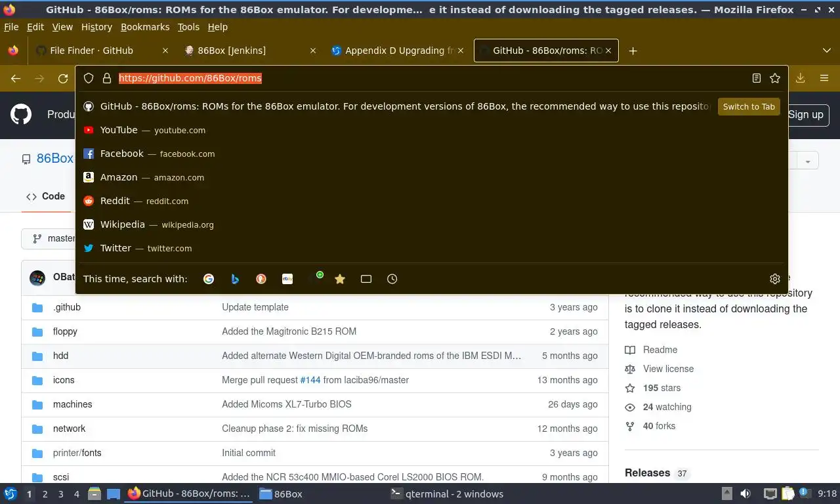Viewport: 840px width, 504px height.
Task: Go back to the previous page
Action: pos(16,78)
